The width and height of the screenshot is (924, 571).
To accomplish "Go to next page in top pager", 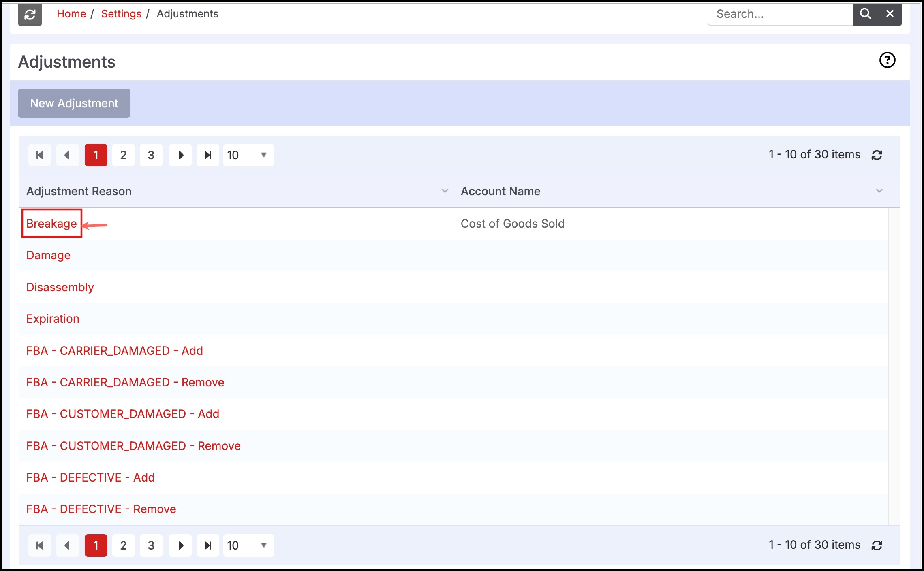I will tap(180, 155).
